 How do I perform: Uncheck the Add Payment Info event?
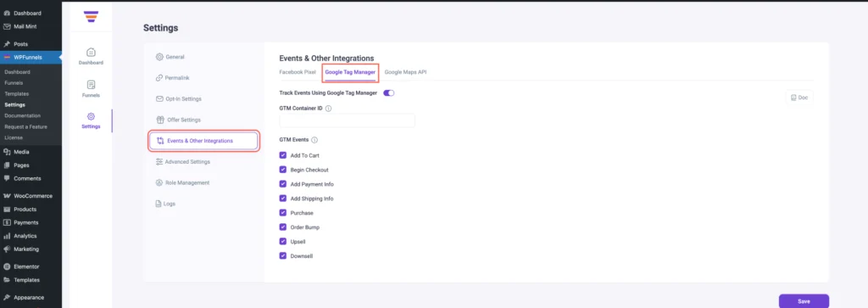(283, 184)
